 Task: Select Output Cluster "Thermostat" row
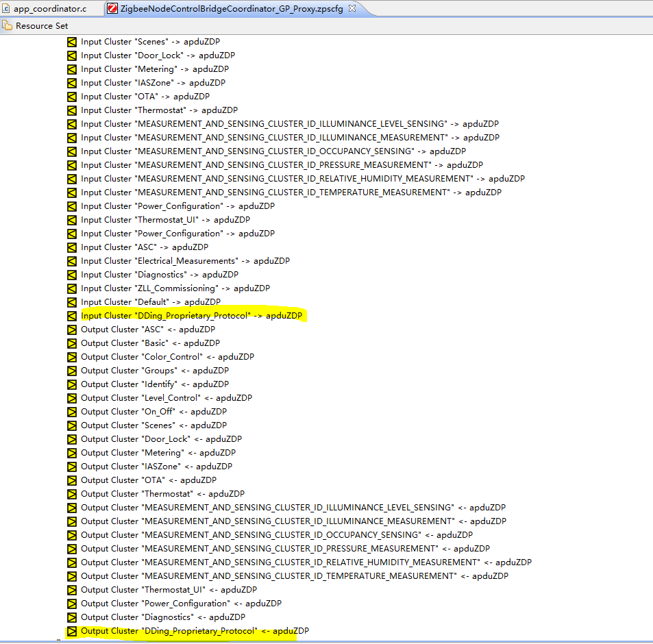pyautogui.click(x=156, y=494)
